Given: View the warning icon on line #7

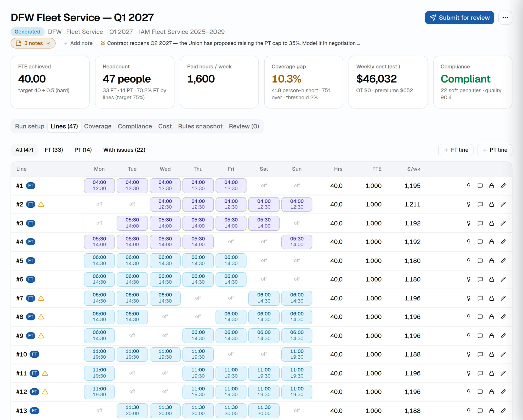Looking at the screenshot, I should tap(41, 298).
